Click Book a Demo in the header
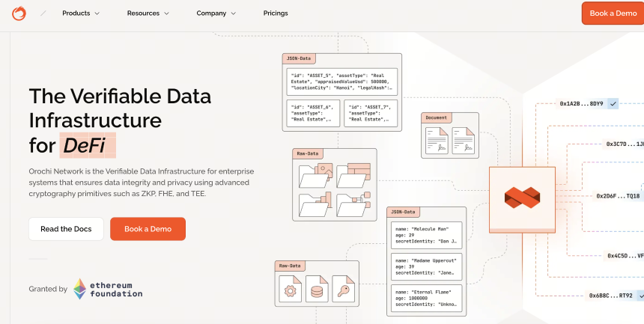The image size is (644, 324). [613, 13]
